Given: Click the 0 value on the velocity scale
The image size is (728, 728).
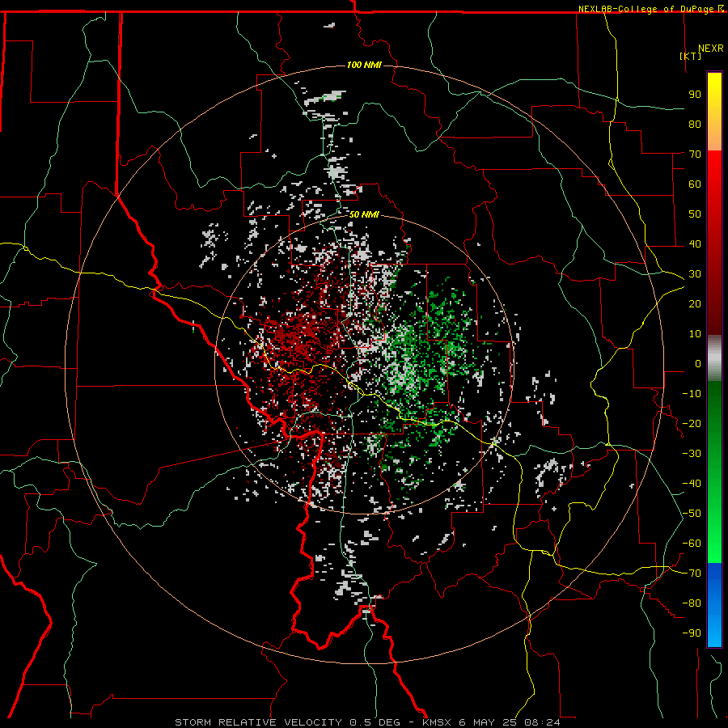Looking at the screenshot, I should (x=698, y=363).
